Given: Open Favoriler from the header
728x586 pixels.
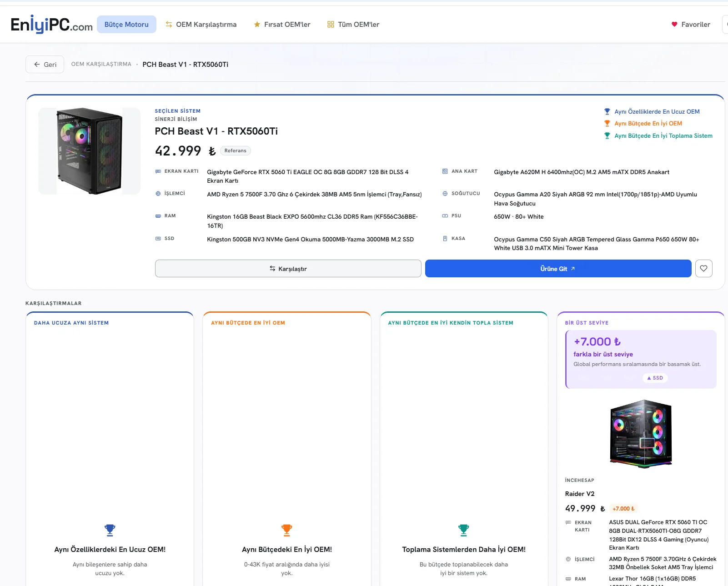Looking at the screenshot, I should [x=691, y=25].
